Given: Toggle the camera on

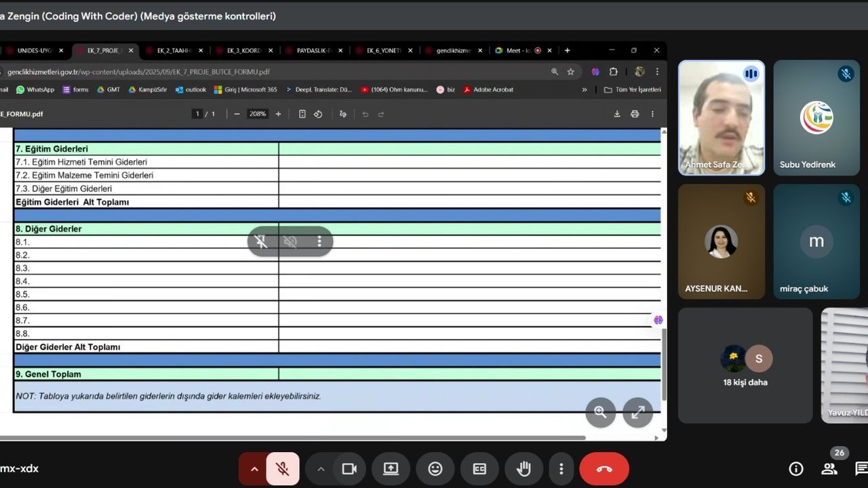Looking at the screenshot, I should pos(349,469).
